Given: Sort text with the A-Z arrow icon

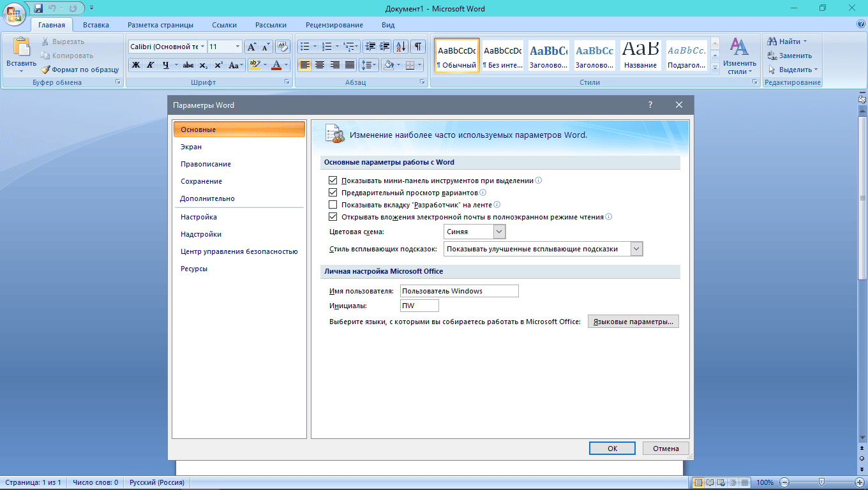Looking at the screenshot, I should [401, 47].
